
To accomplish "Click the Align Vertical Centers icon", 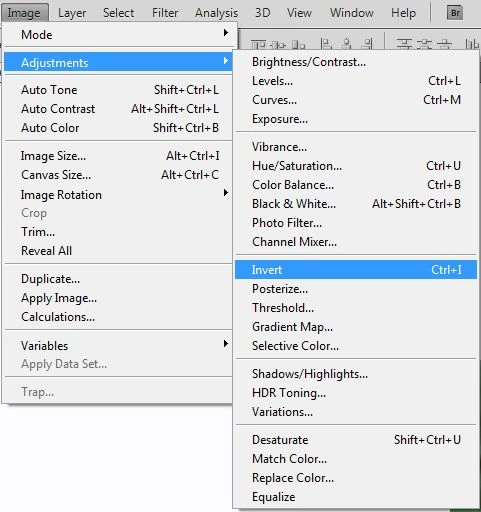I will click(x=278, y=44).
